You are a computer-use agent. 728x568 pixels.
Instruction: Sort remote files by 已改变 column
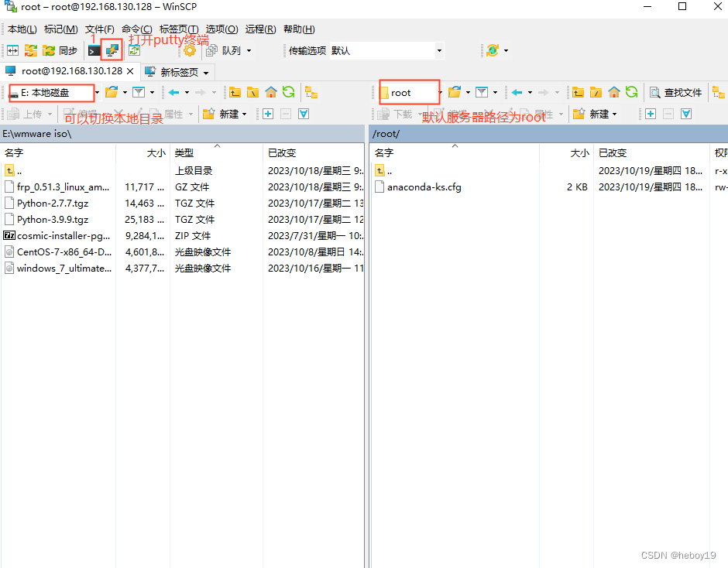point(652,152)
